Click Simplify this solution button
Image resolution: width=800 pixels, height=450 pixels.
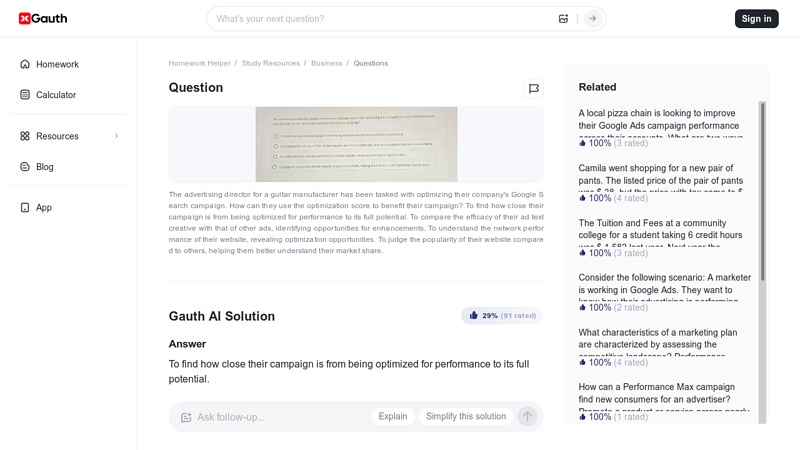[466, 416]
